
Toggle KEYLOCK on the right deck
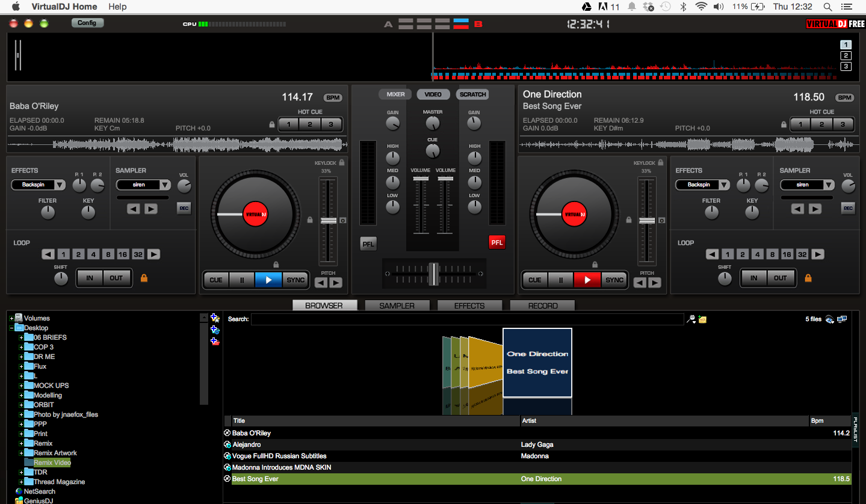coord(660,162)
